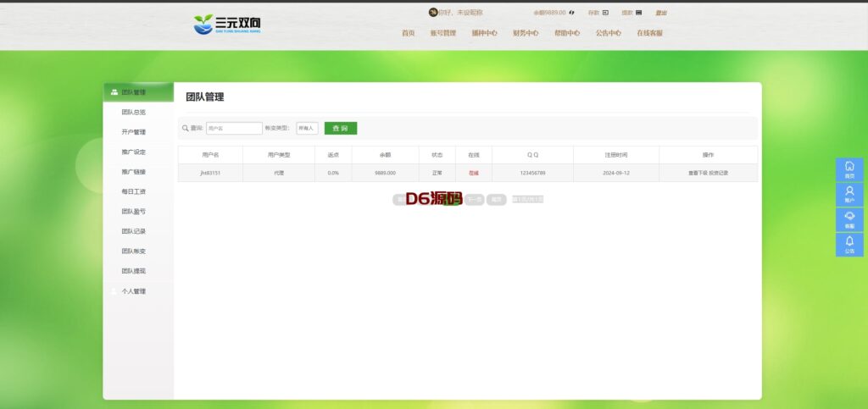The image size is (868, 409).
Task: Click the magnifier search icon beside 查询
Action: pyautogui.click(x=186, y=128)
